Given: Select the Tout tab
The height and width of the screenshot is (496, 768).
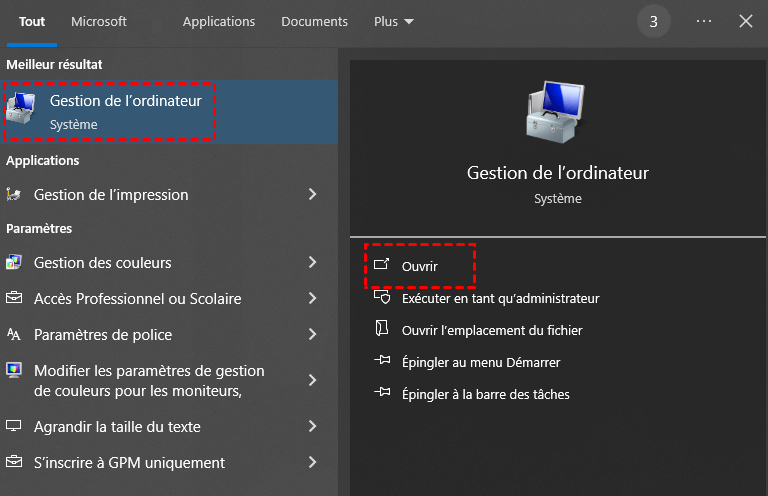Looking at the screenshot, I should [x=32, y=22].
